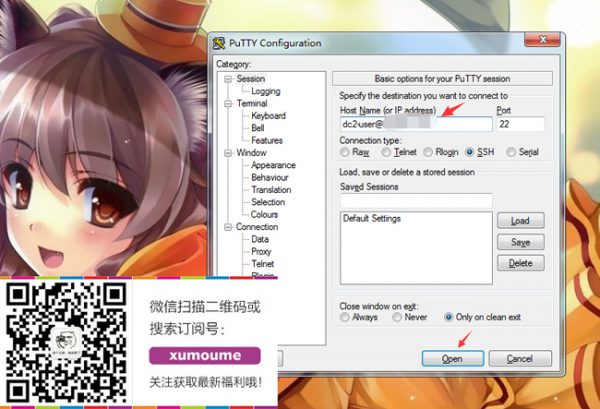The image size is (600, 409).
Task: Collapse the Window category in tree
Action: click(228, 153)
